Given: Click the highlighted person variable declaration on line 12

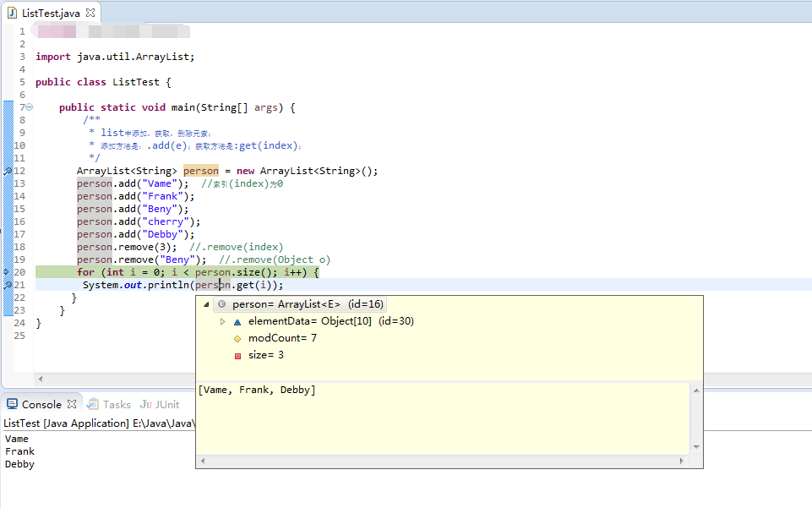Looking at the screenshot, I should click(201, 171).
